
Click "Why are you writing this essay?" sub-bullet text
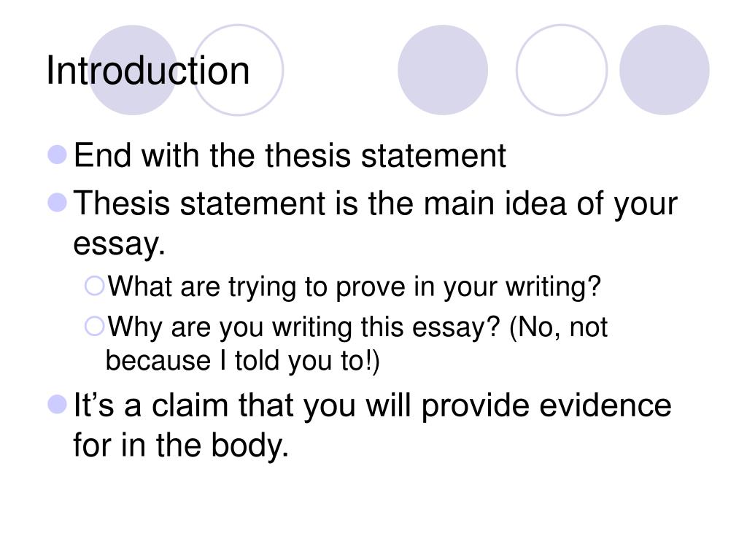303,328
